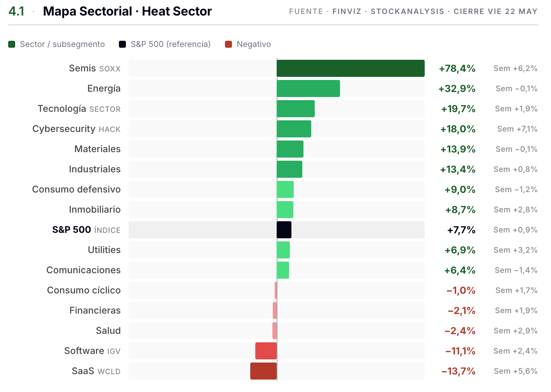Click the Financieras −2,1% value
This screenshot has width=551, height=392.
point(462,311)
